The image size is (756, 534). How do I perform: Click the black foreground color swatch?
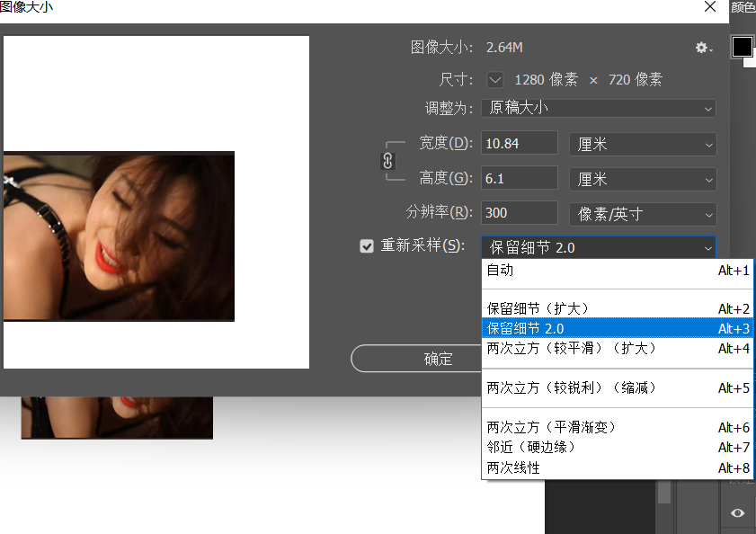coord(742,47)
